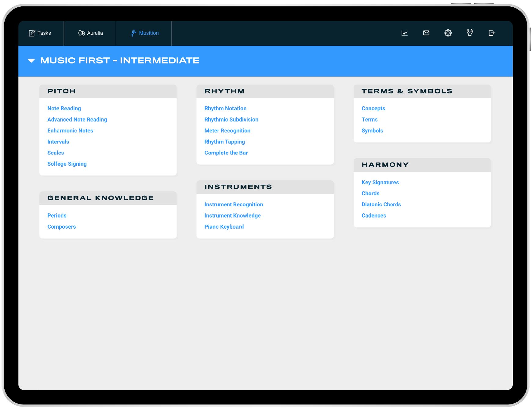Click the Tasks pencil icon
This screenshot has height=409, width=532.
coord(32,33)
